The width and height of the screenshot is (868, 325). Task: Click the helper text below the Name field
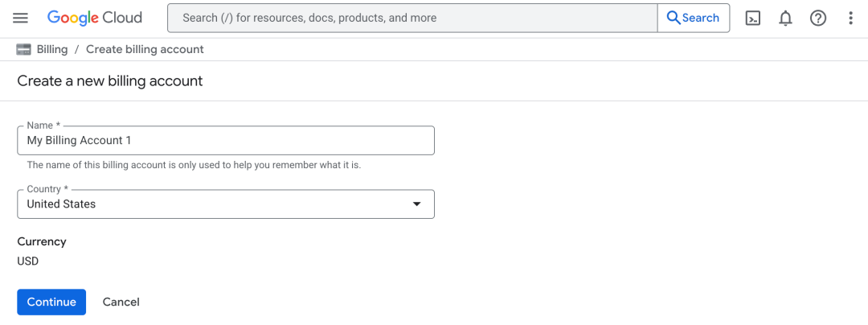pos(194,165)
